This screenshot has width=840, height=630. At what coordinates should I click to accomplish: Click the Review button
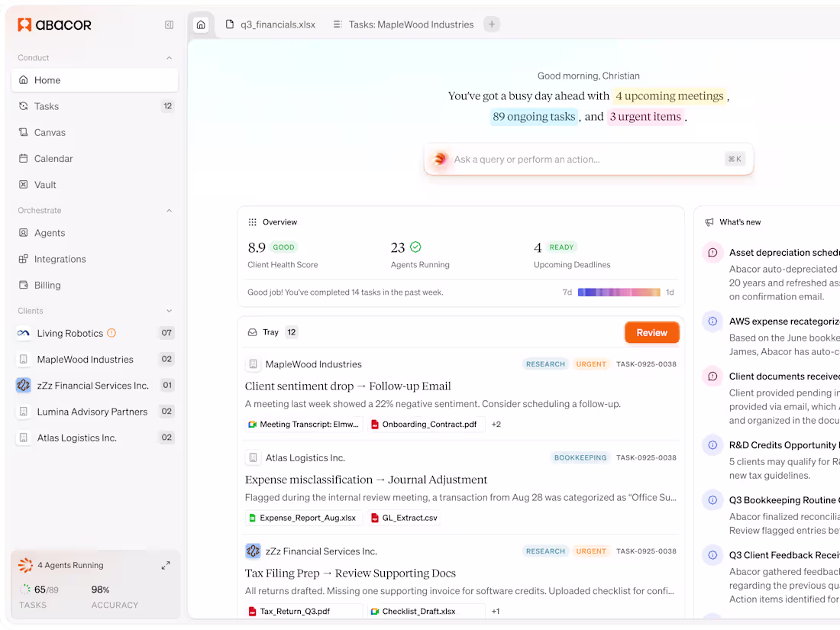point(652,333)
